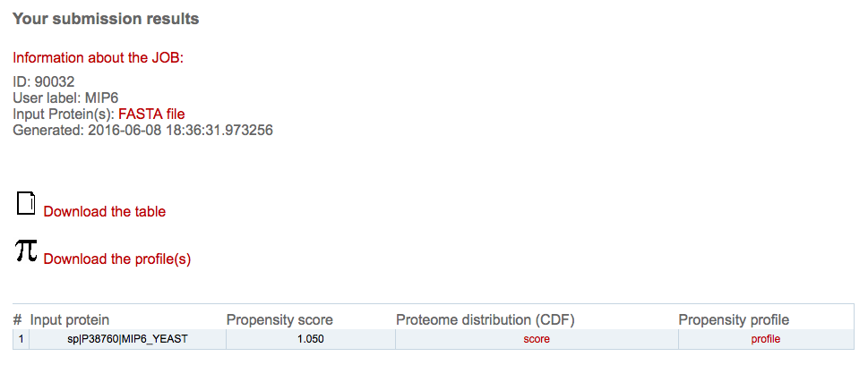View the propensity profile link

tap(766, 339)
